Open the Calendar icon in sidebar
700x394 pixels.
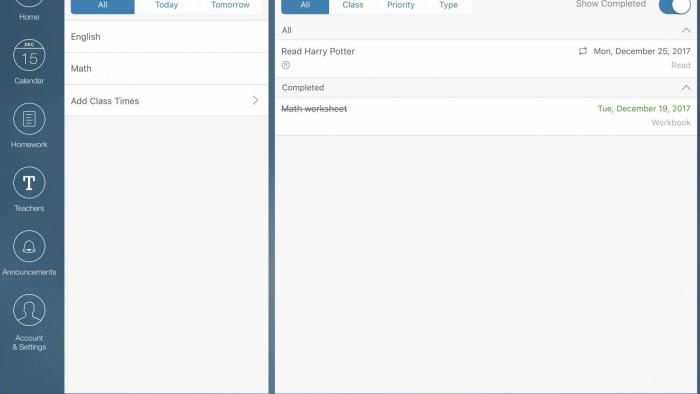click(x=29, y=55)
